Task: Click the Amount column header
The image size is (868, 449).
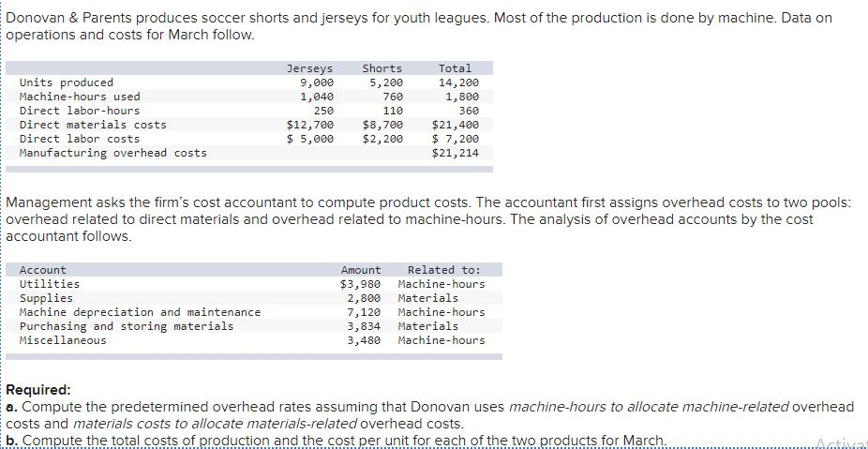Action: 361,270
